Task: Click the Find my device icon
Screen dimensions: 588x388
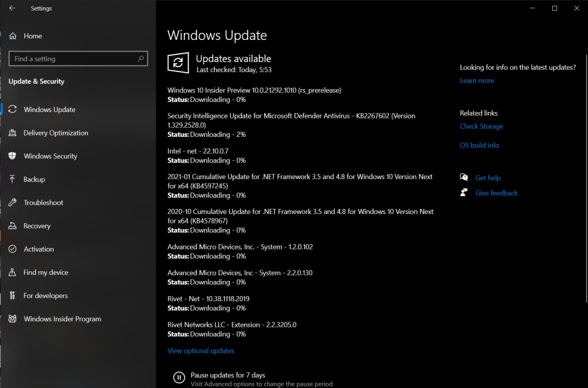Action: tap(13, 272)
